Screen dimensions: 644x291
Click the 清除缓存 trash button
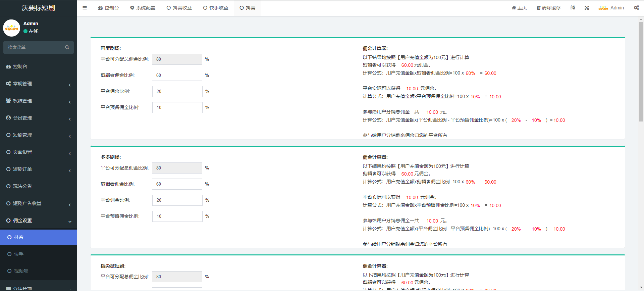click(548, 8)
